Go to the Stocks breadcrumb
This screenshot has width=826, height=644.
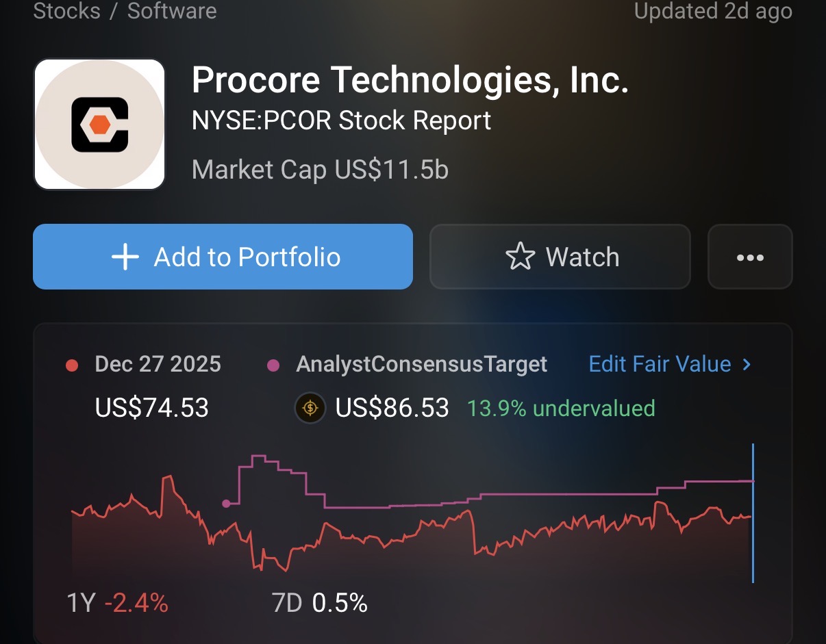point(65,11)
